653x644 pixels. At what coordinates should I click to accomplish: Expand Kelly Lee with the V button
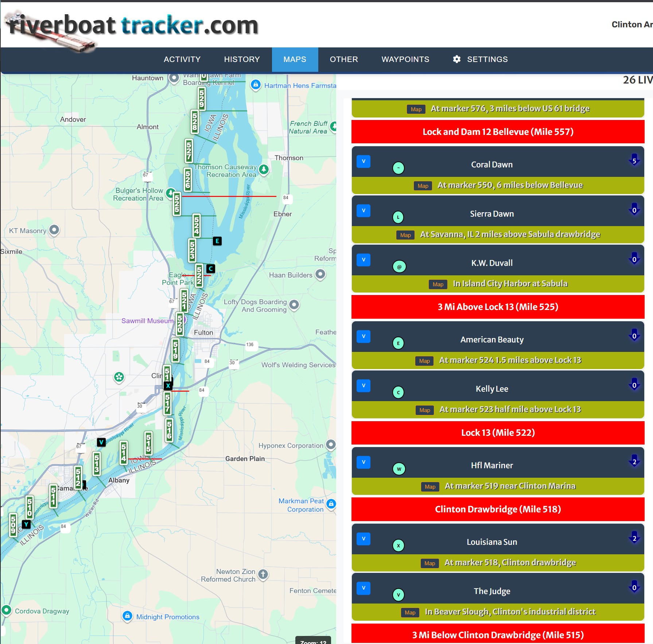coord(364,385)
